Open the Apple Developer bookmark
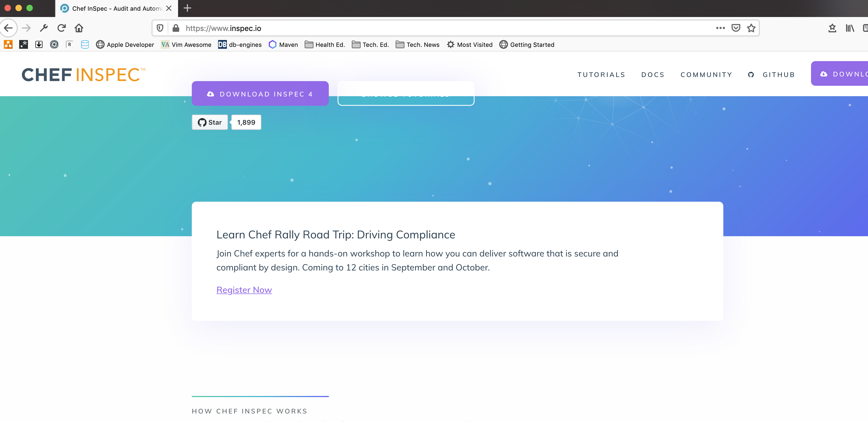The image size is (868, 422). 125,44
